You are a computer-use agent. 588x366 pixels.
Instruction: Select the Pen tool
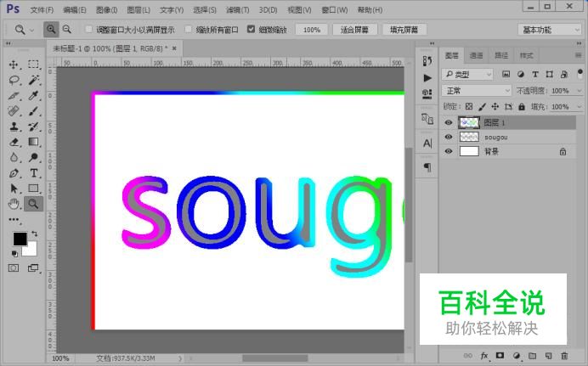14,173
